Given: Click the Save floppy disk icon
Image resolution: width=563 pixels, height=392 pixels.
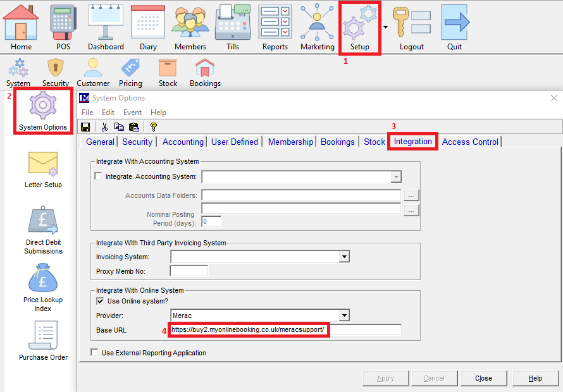Looking at the screenshot, I should (85, 127).
